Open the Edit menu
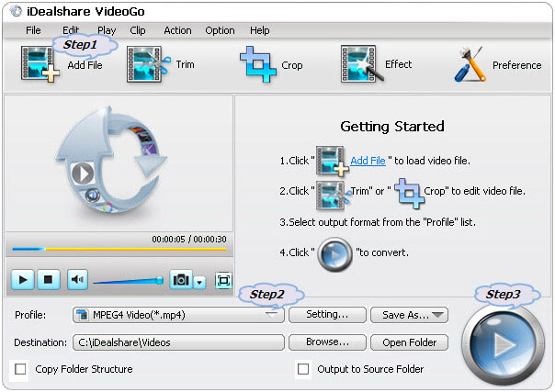 pos(71,30)
